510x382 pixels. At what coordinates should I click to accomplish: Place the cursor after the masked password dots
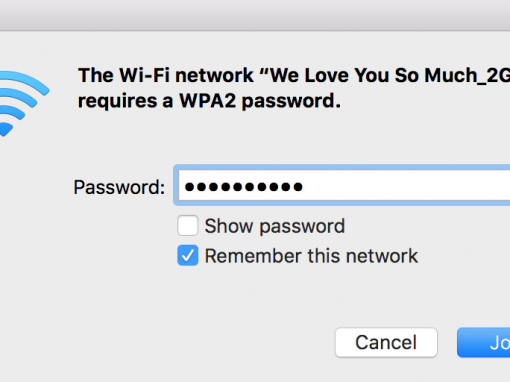click(305, 186)
